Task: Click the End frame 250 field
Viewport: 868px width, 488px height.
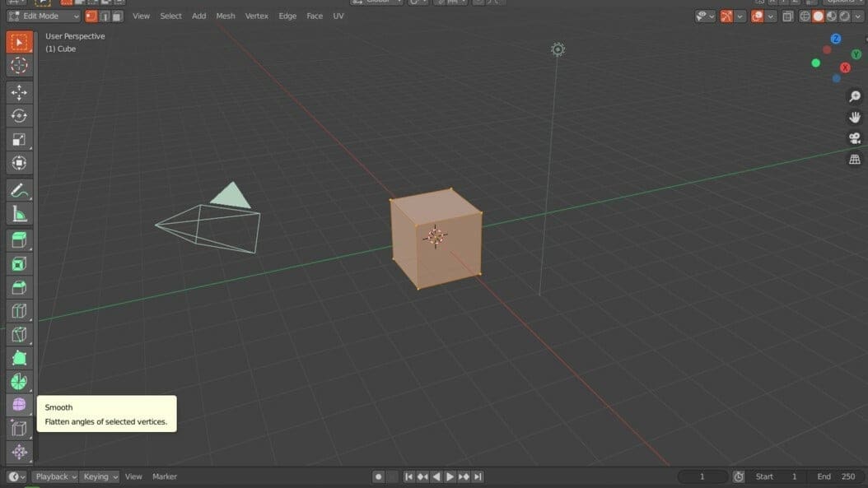Action: 836,476
